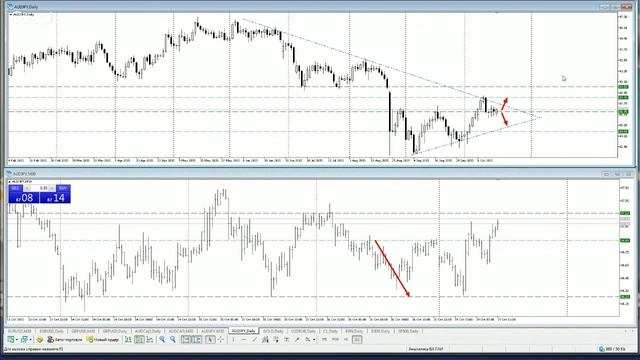Expand the New Chart dropdown arrow
The height and width of the screenshot is (360, 640).
pyautogui.click(x=16, y=340)
